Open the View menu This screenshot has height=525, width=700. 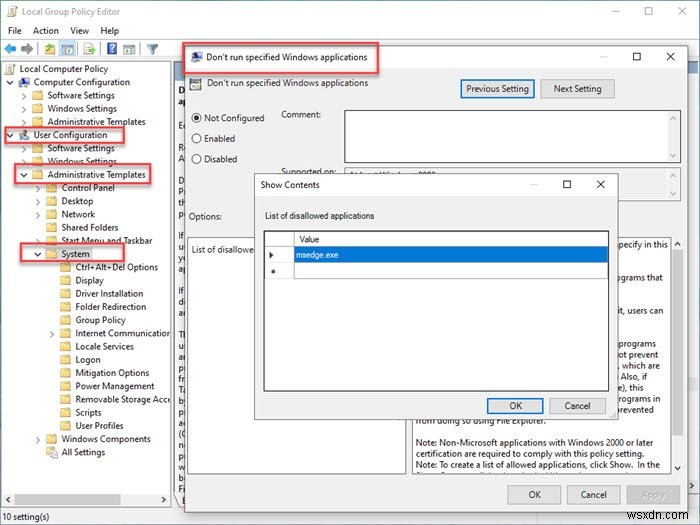(x=79, y=30)
